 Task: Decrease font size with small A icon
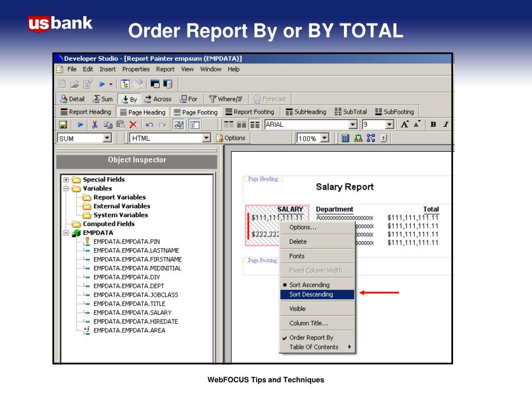417,124
